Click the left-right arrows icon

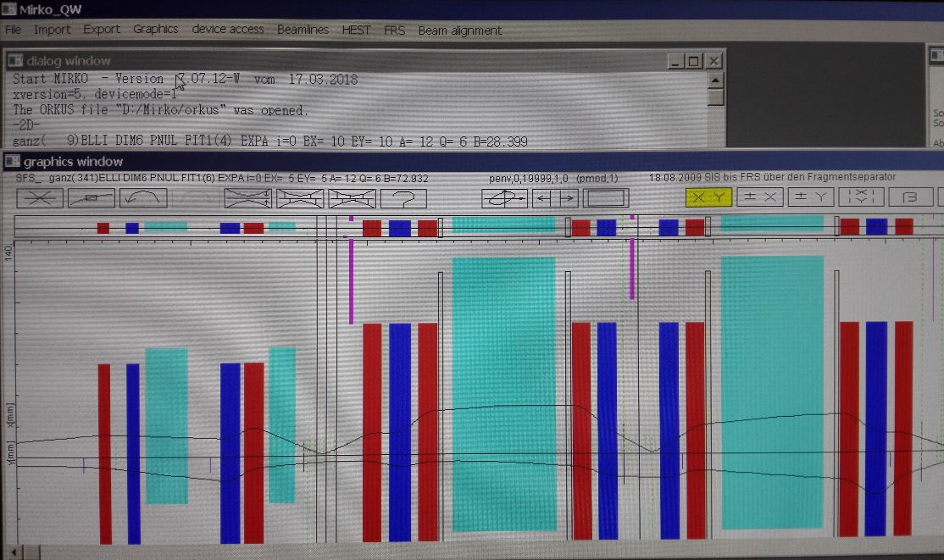[555, 198]
